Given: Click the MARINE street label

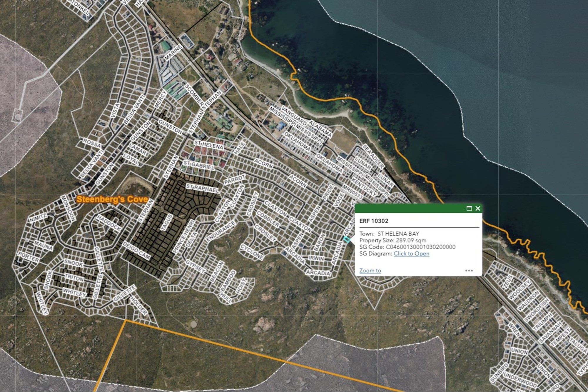Looking at the screenshot, I should pyautogui.click(x=173, y=52).
